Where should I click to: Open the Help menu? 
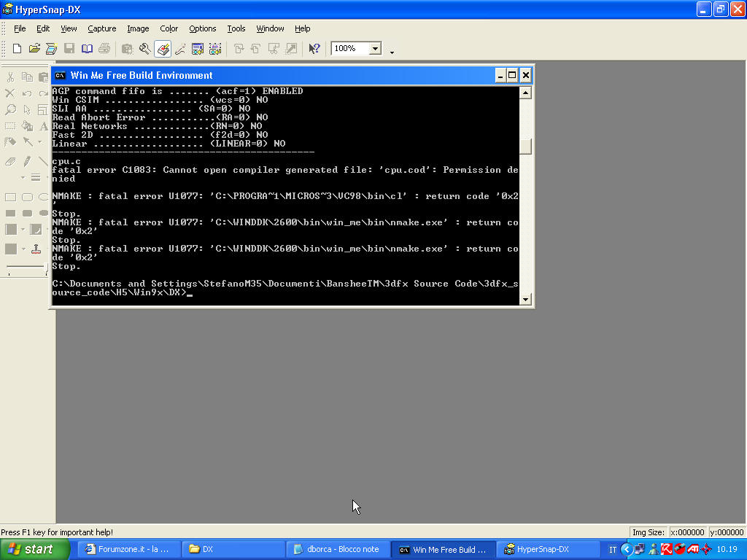pos(302,28)
